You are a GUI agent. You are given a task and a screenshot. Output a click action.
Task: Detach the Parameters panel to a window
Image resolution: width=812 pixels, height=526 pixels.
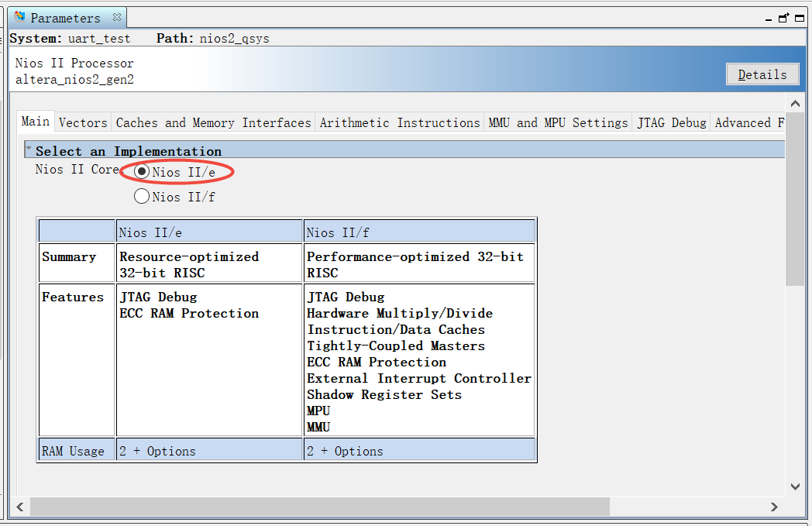(784, 18)
